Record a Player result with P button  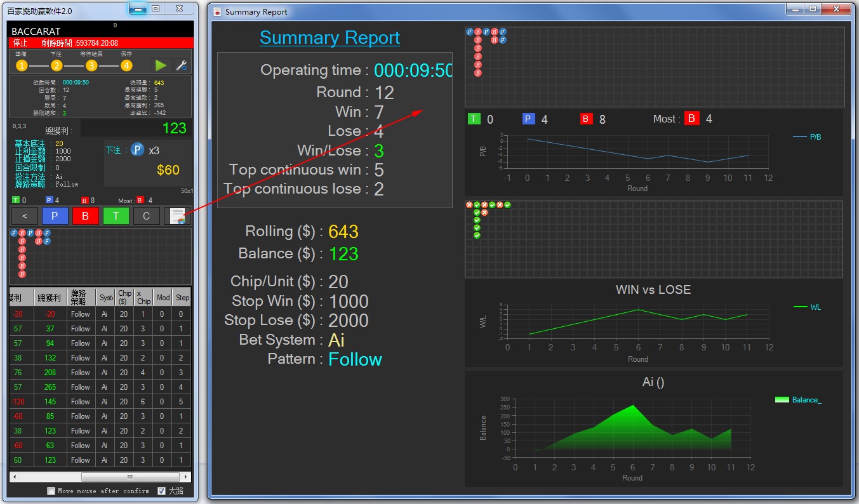55,216
